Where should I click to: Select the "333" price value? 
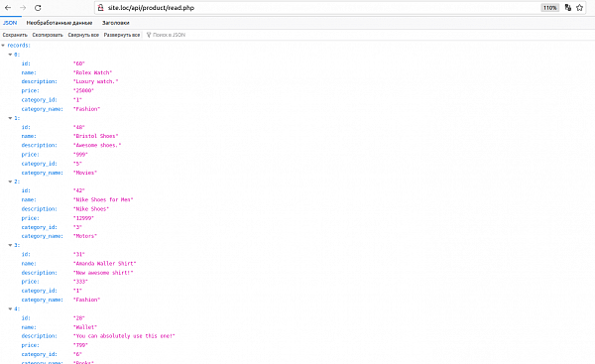(80, 282)
